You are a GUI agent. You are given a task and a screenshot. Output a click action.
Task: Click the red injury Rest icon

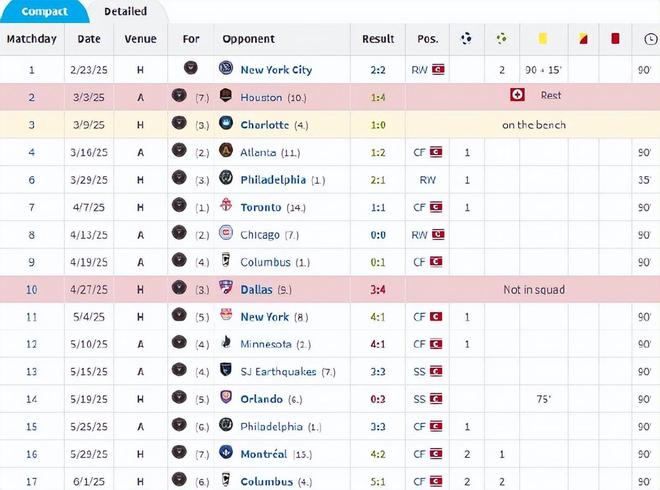pos(517,95)
